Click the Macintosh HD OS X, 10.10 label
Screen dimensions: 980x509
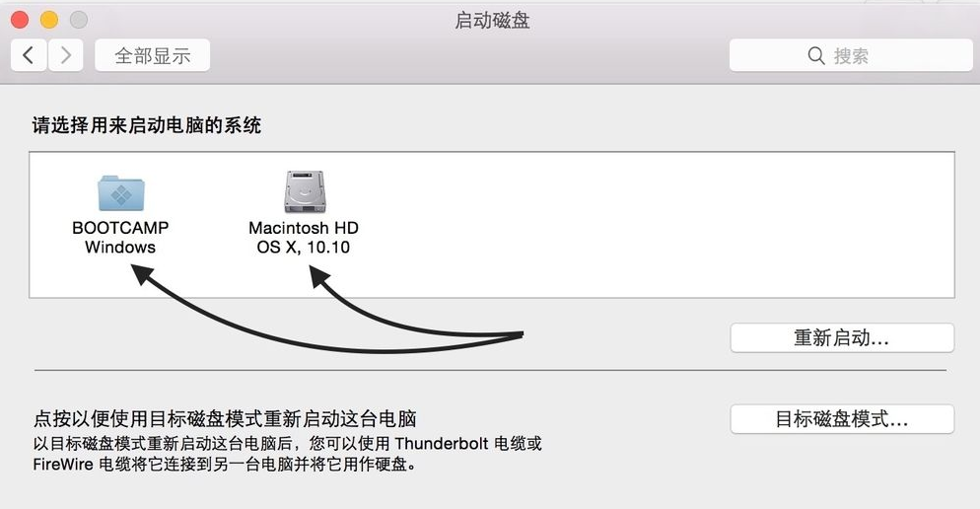(304, 238)
